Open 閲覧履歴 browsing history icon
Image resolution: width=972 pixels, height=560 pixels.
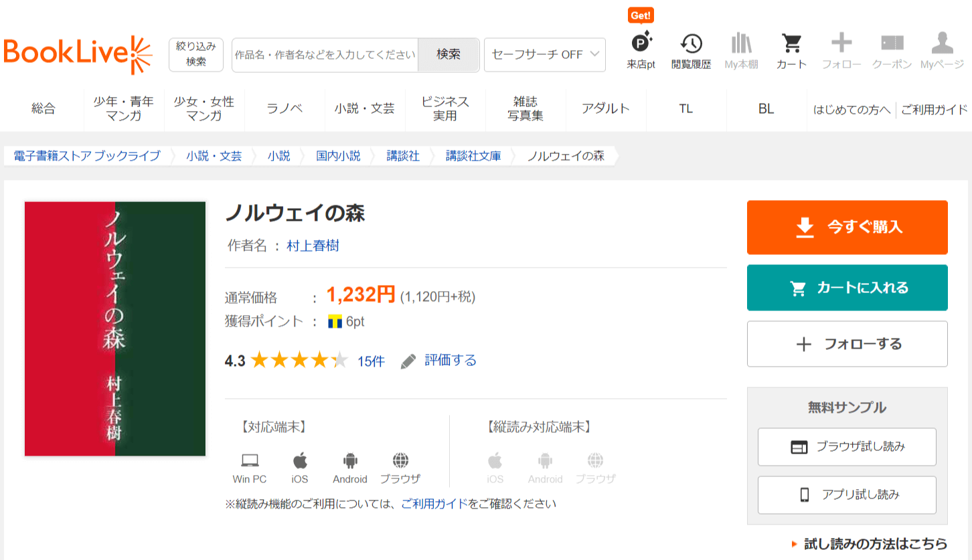[691, 51]
